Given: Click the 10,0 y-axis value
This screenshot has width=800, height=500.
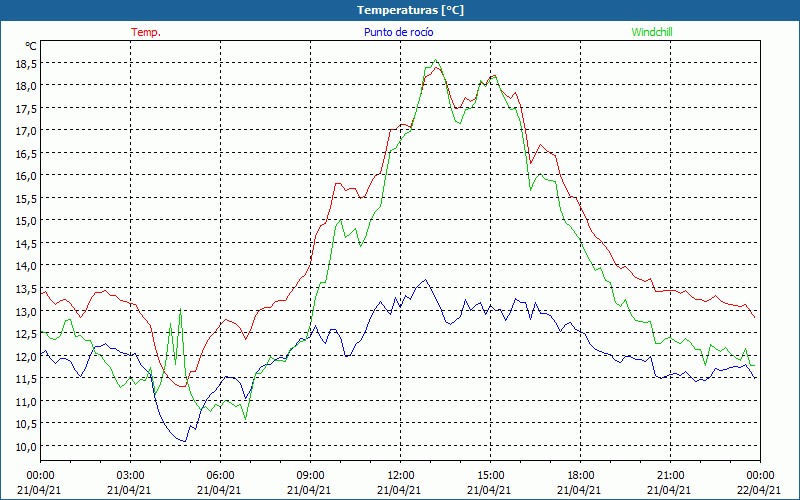Looking at the screenshot, I should click(x=25, y=446).
